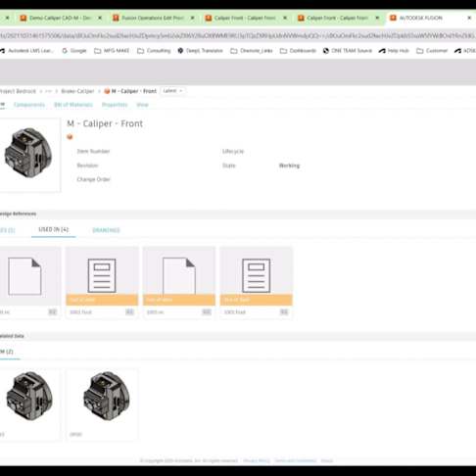The image size is (476, 476).
Task: Close the AUTODESK FUSION browser tab
Action: [469, 18]
